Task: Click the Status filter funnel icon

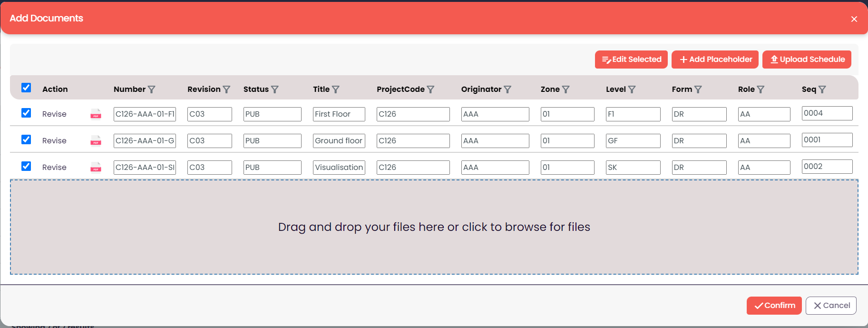Action: [x=274, y=89]
